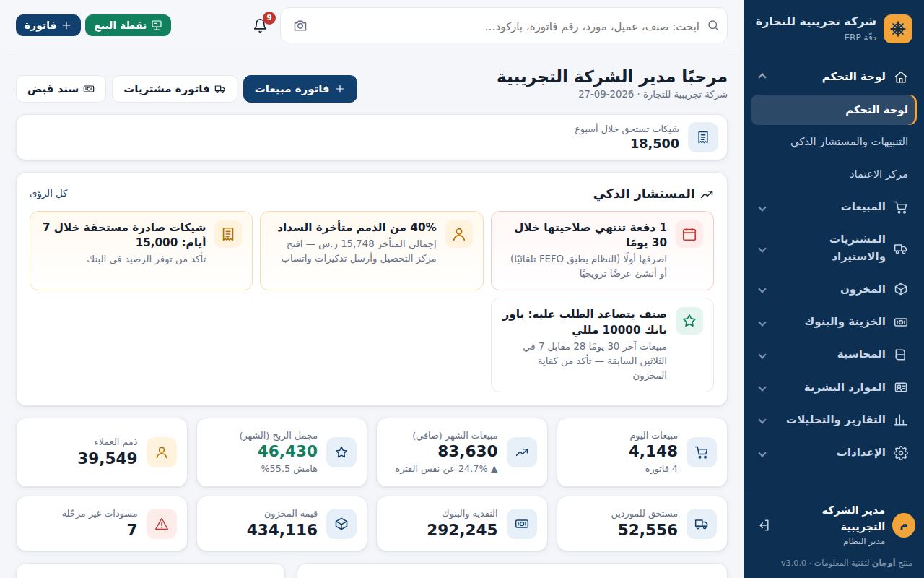Click the trend icon in مبيعات الشهر card
The width and height of the screenshot is (924, 578).
522,452
